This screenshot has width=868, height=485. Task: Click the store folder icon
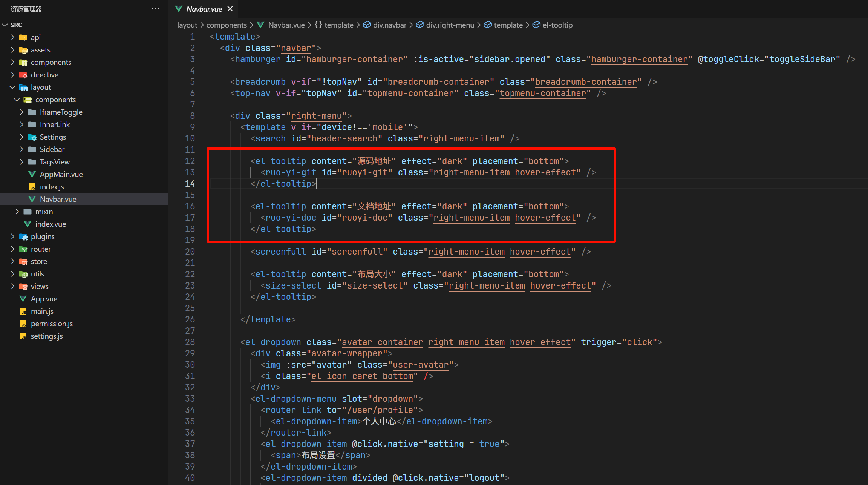tap(23, 261)
